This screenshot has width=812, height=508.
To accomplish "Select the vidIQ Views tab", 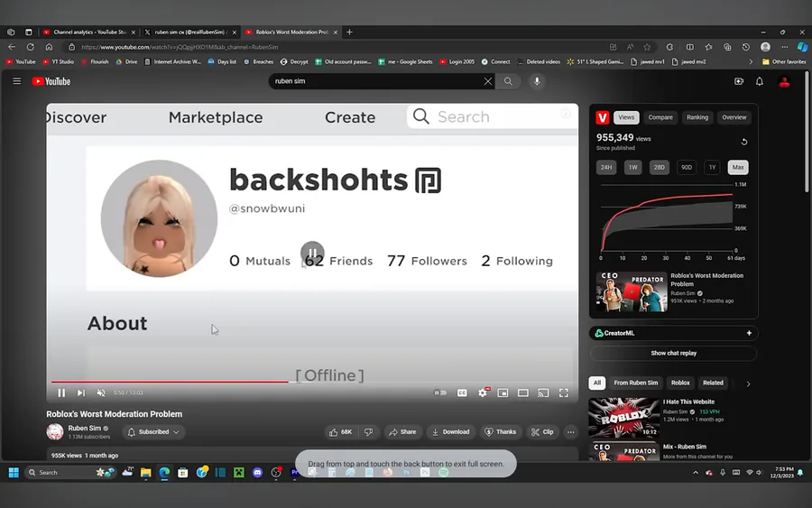I will tap(626, 117).
